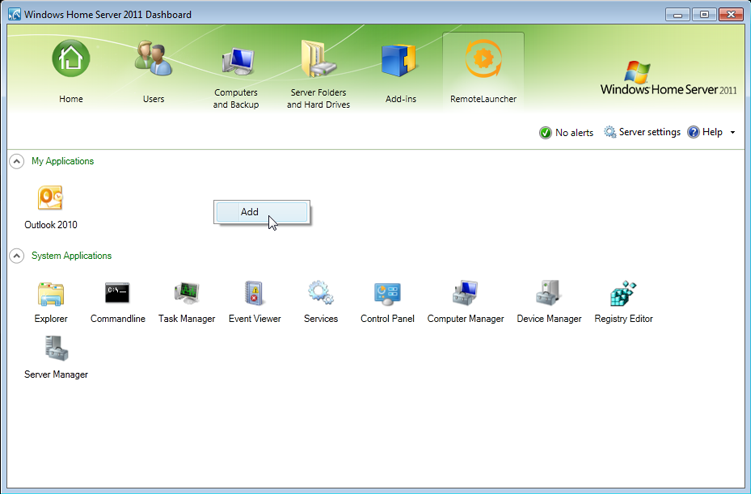Viewport: 751px width, 494px height.
Task: Open the Help link
Action: 705,132
